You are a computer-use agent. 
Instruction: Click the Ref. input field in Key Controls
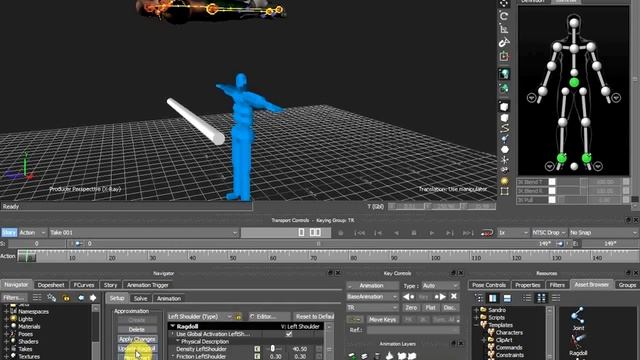point(412,330)
